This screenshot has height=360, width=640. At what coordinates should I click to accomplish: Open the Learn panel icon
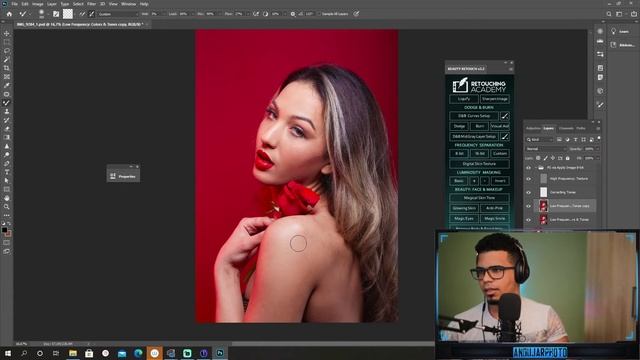point(613,31)
